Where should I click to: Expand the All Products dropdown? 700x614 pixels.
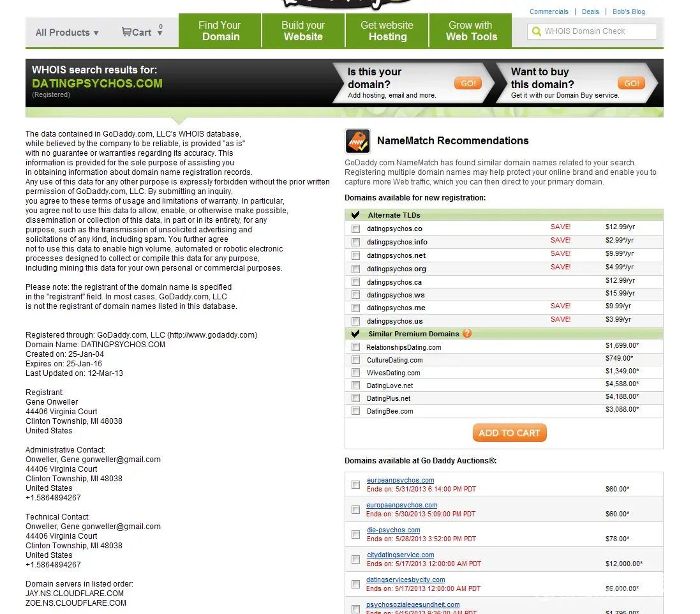pos(67,33)
